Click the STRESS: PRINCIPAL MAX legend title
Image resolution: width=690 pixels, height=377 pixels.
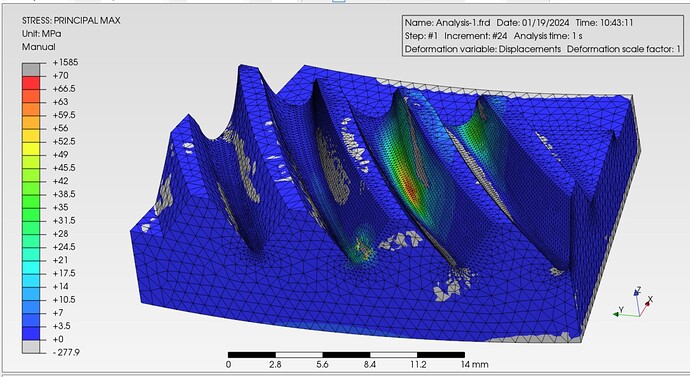(x=71, y=21)
